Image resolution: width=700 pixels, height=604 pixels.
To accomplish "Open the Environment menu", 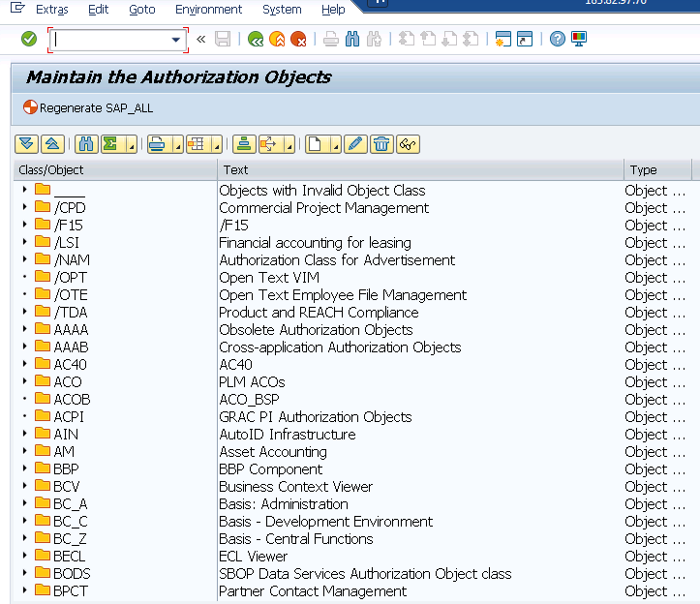I will pyautogui.click(x=209, y=9).
